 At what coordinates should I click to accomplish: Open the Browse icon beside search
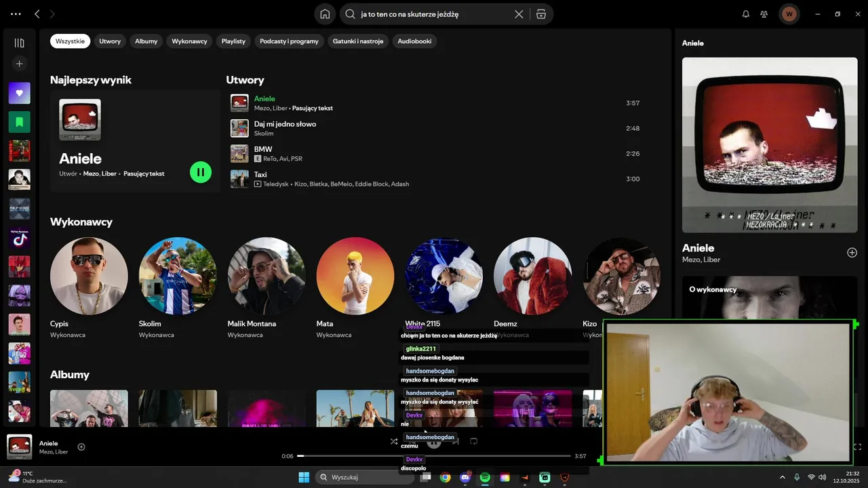[540, 14]
